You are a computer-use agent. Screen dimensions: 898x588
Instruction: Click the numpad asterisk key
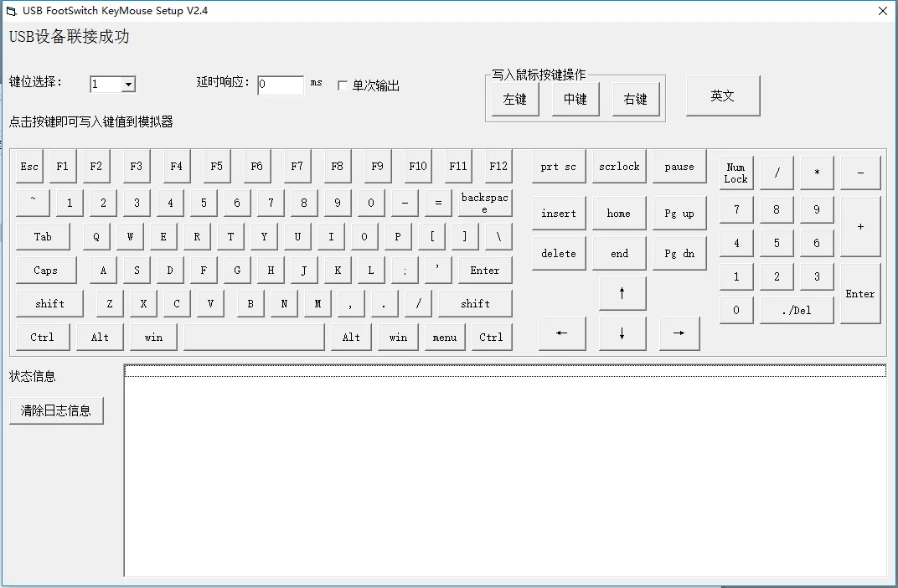click(x=817, y=173)
